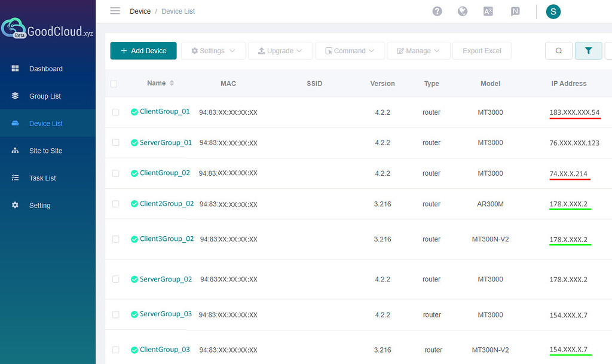Open the Manage dropdown
This screenshot has width=612, height=364.
point(418,51)
